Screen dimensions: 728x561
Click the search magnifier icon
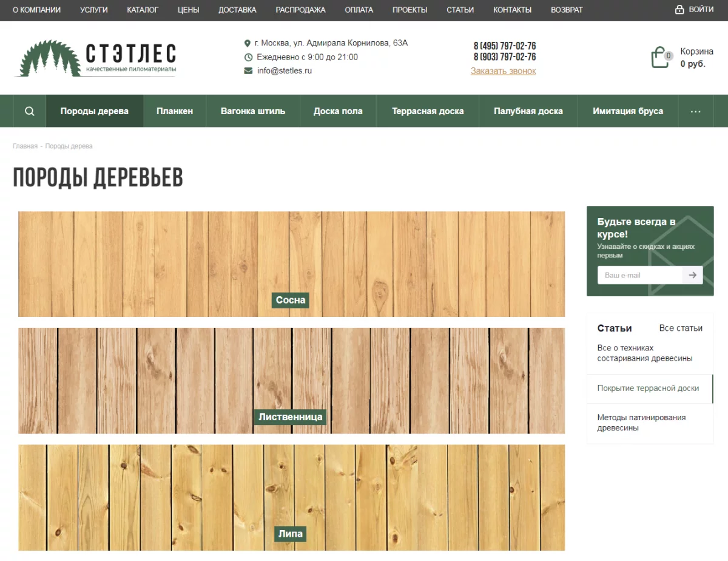point(29,111)
